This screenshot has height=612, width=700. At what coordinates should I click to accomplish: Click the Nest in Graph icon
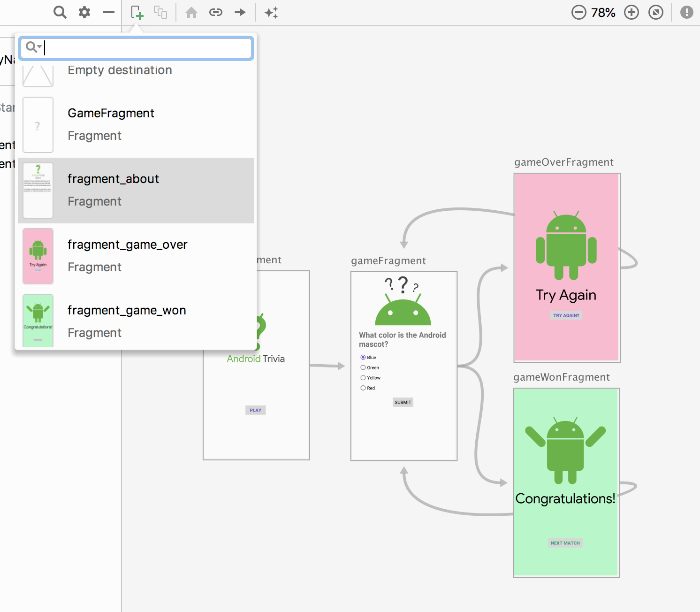click(160, 12)
